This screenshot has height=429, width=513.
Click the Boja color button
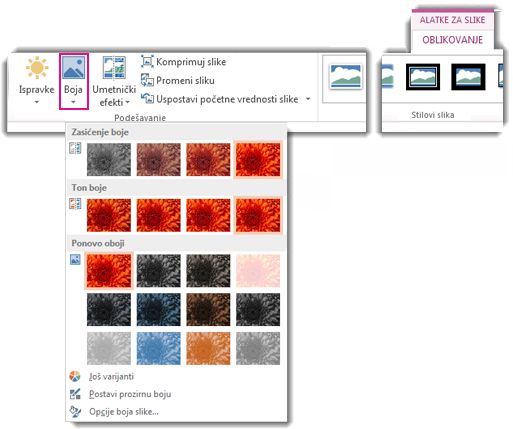pos(74,81)
